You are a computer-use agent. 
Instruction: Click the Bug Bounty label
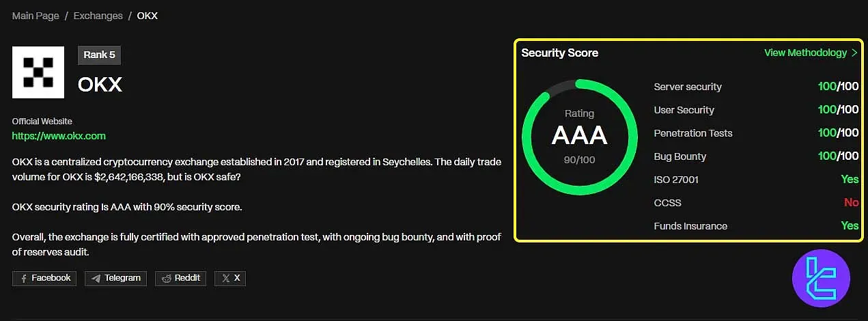click(x=680, y=156)
